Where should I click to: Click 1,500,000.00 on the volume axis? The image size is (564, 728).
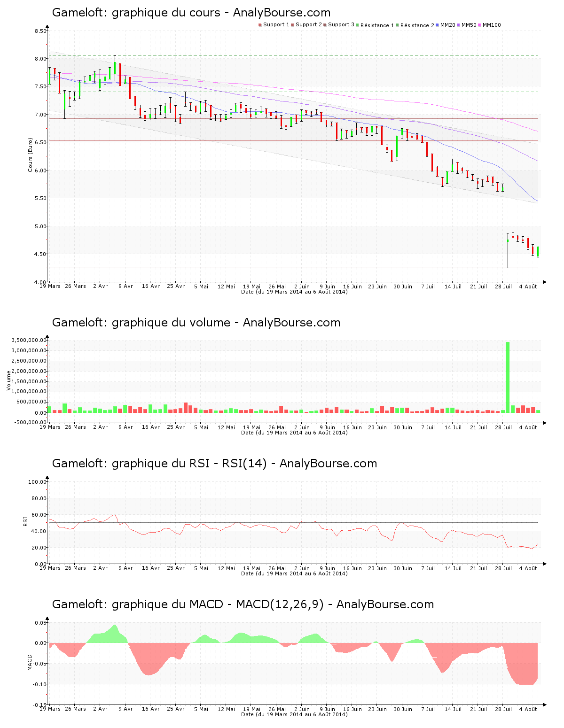pyautogui.click(x=30, y=381)
